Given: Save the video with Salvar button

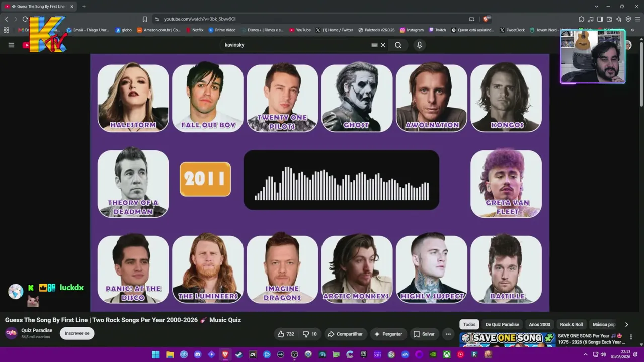Looking at the screenshot, I should tap(424, 334).
